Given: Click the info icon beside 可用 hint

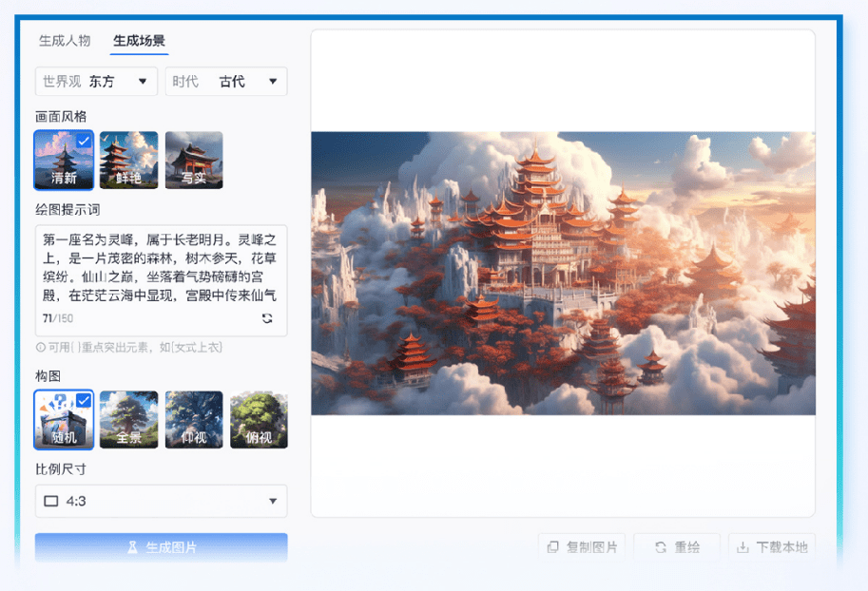Looking at the screenshot, I should point(41,348).
